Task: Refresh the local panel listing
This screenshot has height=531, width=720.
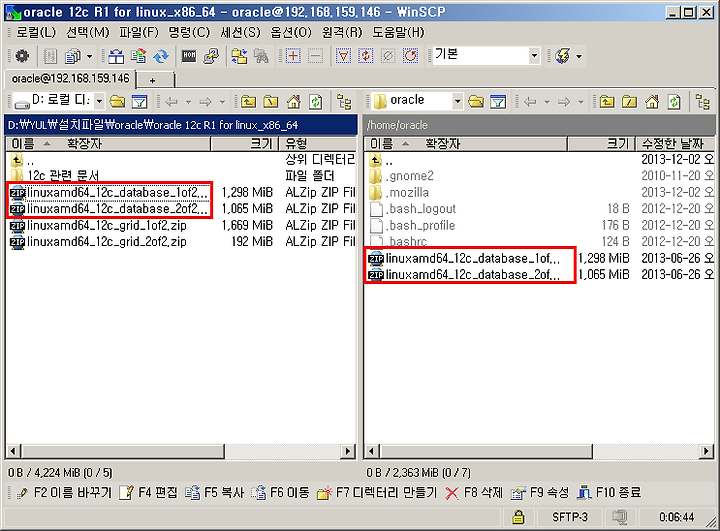Action: point(315,101)
